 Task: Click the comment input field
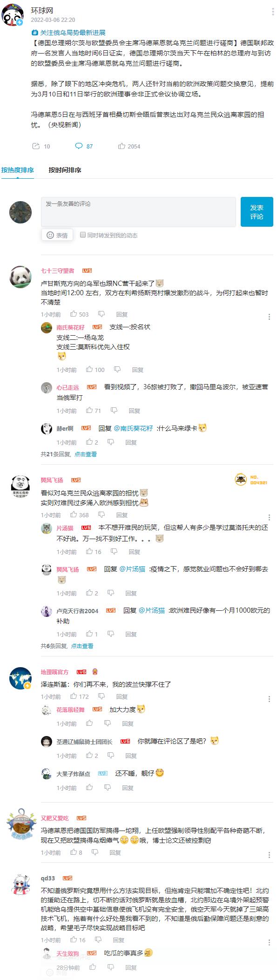(138, 212)
